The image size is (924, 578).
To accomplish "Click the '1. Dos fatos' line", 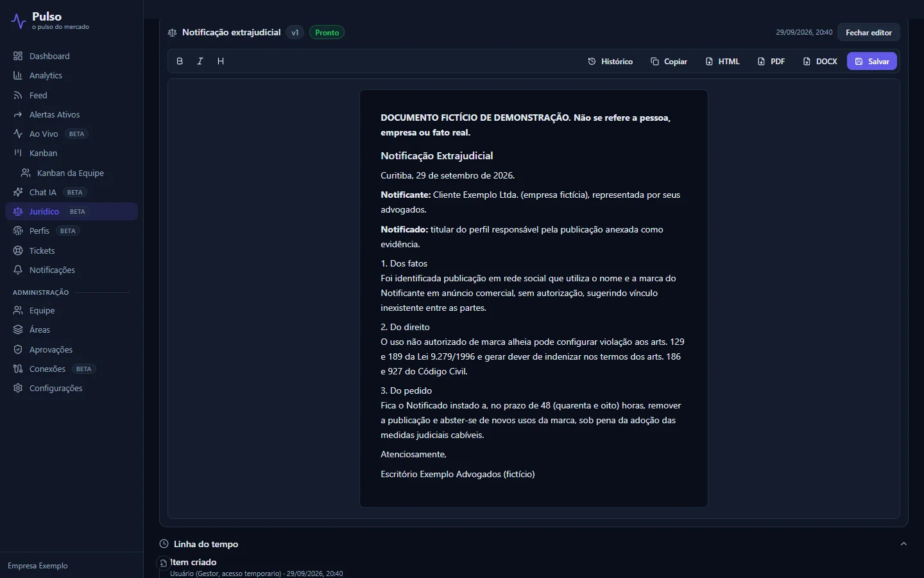I will pos(404,263).
